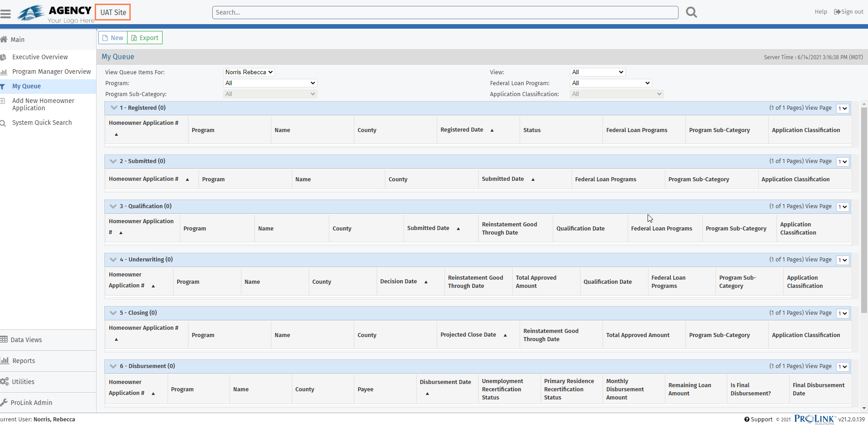Click the Export button
Image resolution: width=868 pixels, height=425 pixels.
click(145, 38)
